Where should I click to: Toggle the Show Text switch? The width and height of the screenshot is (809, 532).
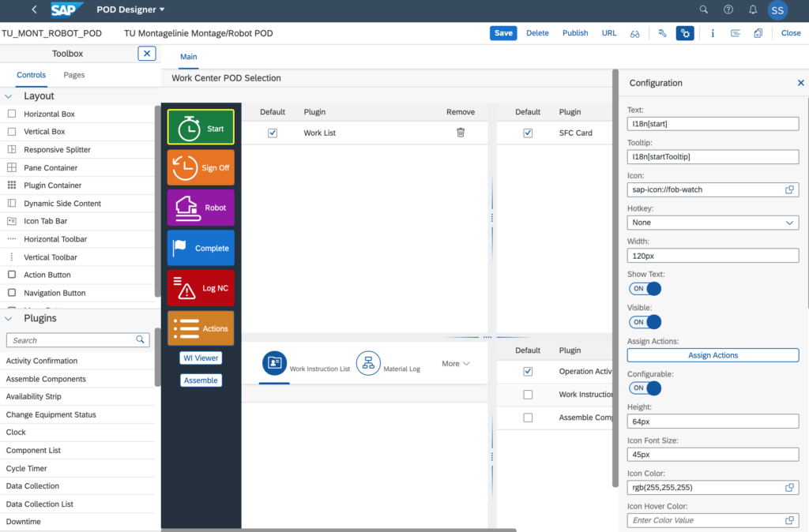click(644, 289)
